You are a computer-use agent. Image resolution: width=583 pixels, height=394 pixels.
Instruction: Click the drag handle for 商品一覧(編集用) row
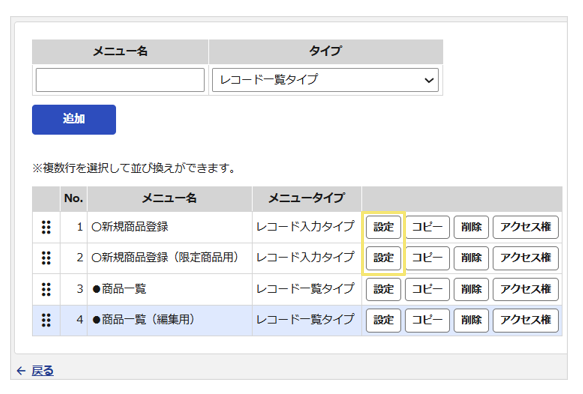(x=46, y=320)
